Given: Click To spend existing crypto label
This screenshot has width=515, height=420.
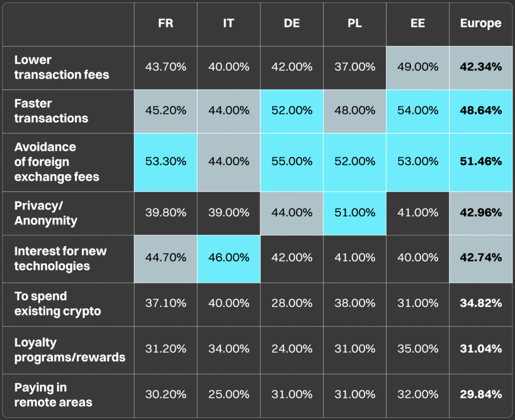Looking at the screenshot, I should pos(57,304).
